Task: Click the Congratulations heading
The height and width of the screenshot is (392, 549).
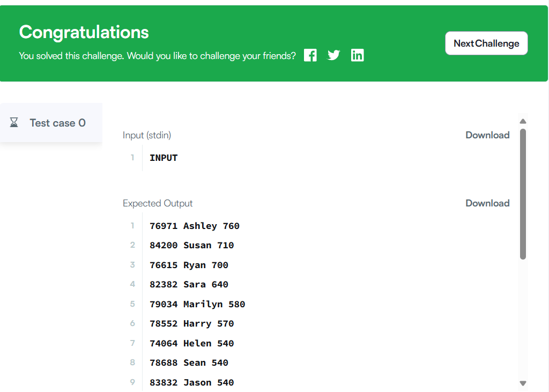Action: [84, 32]
